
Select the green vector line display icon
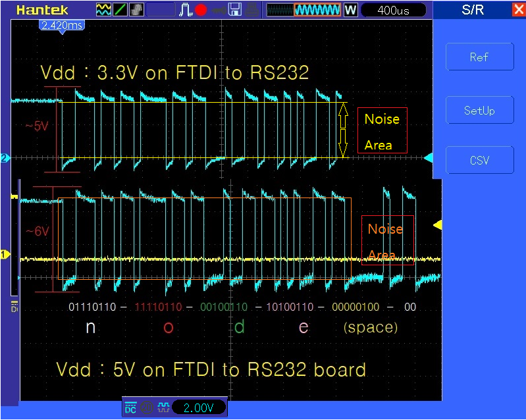120,10
